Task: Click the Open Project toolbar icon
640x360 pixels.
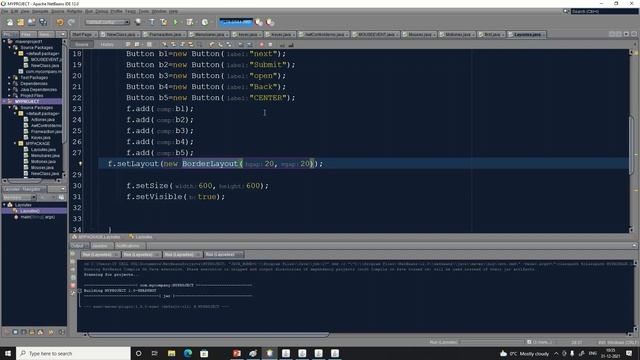Action: (31, 22)
